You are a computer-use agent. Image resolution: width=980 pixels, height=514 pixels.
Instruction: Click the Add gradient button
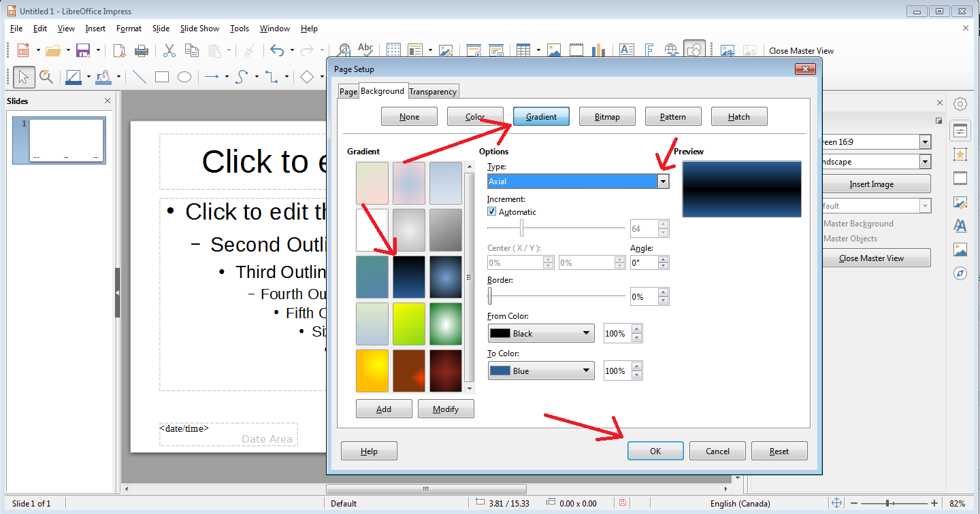point(384,409)
